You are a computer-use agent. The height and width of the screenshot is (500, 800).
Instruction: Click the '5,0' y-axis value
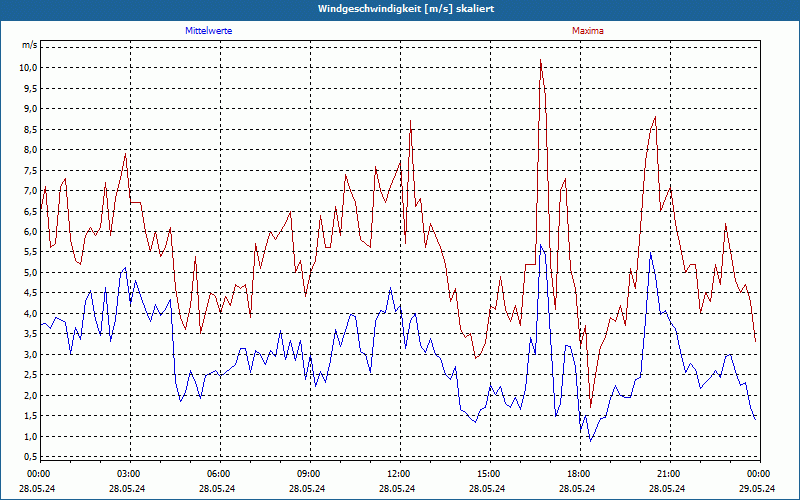coord(31,272)
